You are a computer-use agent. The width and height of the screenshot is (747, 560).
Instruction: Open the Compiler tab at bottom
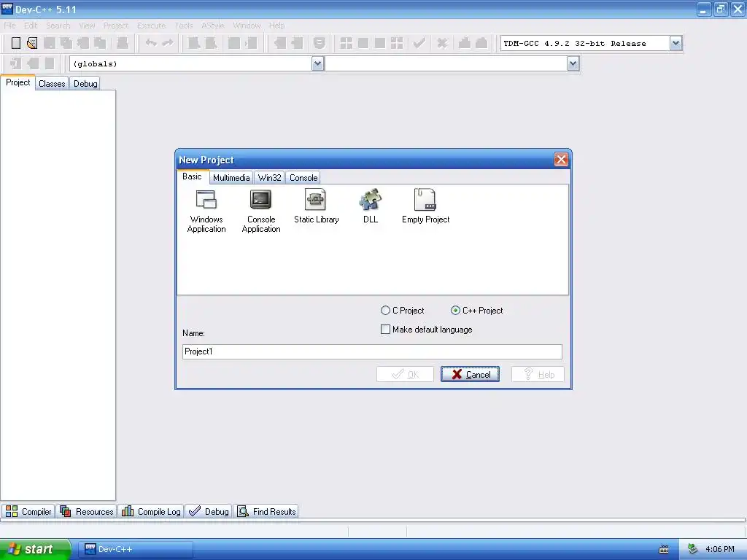click(28, 511)
